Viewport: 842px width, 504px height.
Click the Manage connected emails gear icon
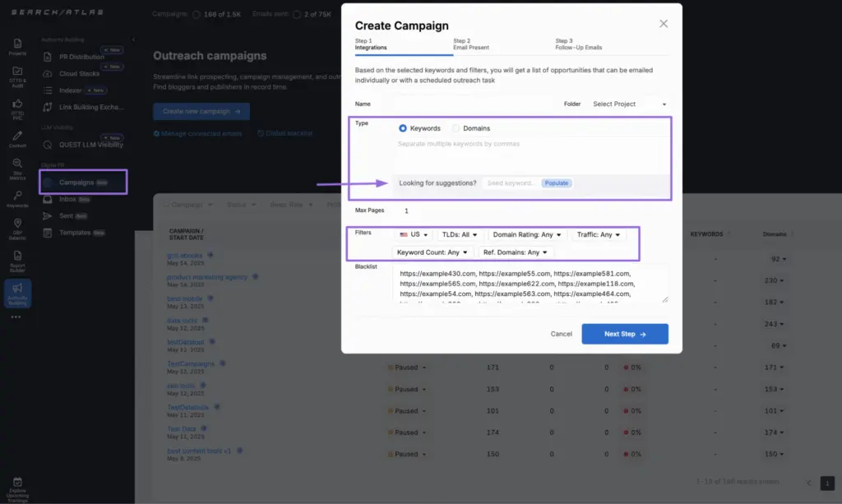tap(156, 133)
